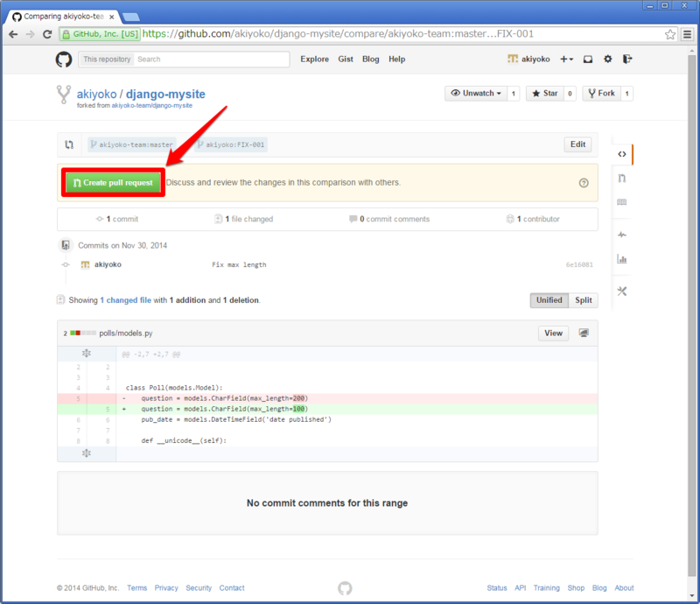
Task: Go back in browser history
Action: [x=13, y=34]
